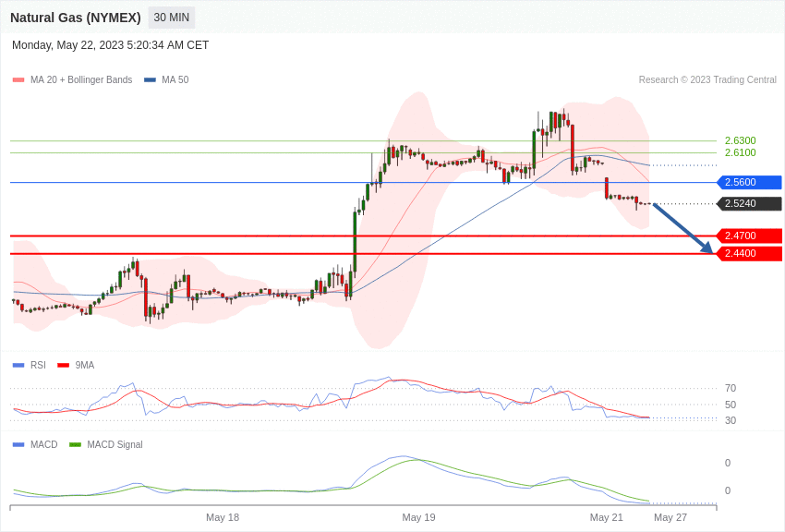
Task: Click the green MACD Signal legend swatch
Action: pyautogui.click(x=75, y=444)
